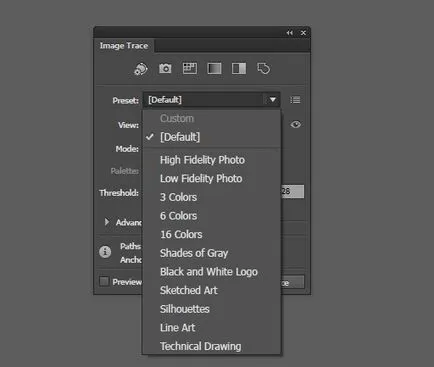Open the Manage Presets list icon

295,100
